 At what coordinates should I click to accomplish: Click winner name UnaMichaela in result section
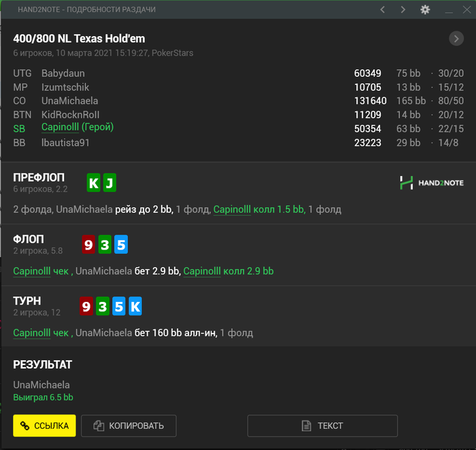pyautogui.click(x=41, y=385)
